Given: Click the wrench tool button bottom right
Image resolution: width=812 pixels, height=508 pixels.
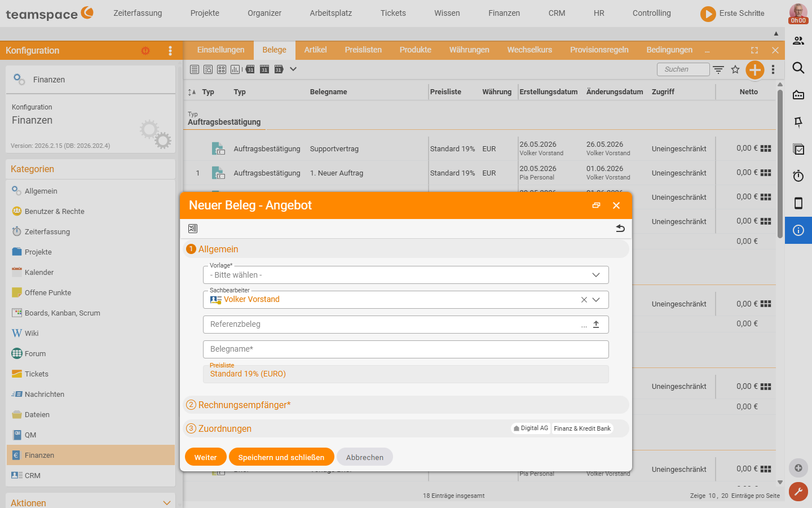Looking at the screenshot, I should pos(798,492).
